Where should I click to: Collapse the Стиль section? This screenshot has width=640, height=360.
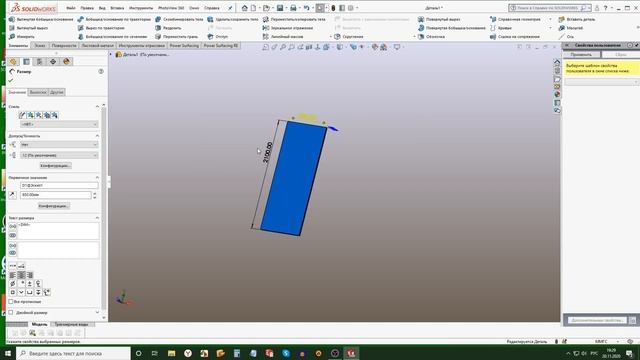(x=97, y=107)
